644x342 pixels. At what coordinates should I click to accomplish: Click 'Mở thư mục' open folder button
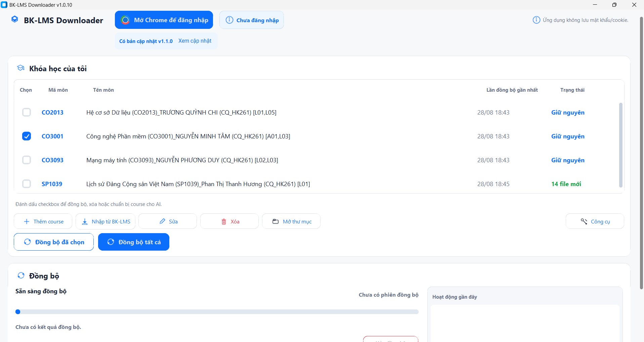(291, 221)
